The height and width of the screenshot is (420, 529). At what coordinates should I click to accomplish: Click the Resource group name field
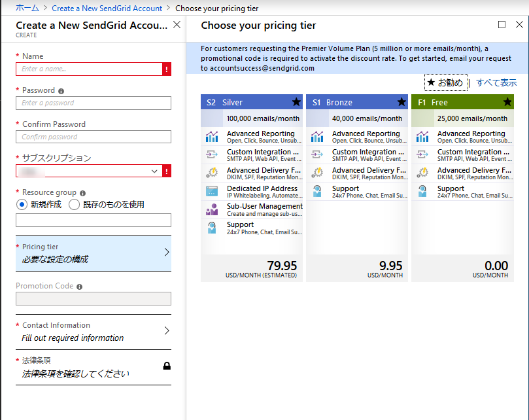pyautogui.click(x=94, y=220)
